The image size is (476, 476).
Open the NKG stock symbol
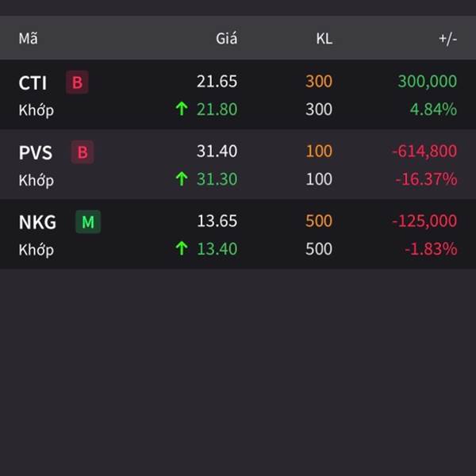(37, 222)
